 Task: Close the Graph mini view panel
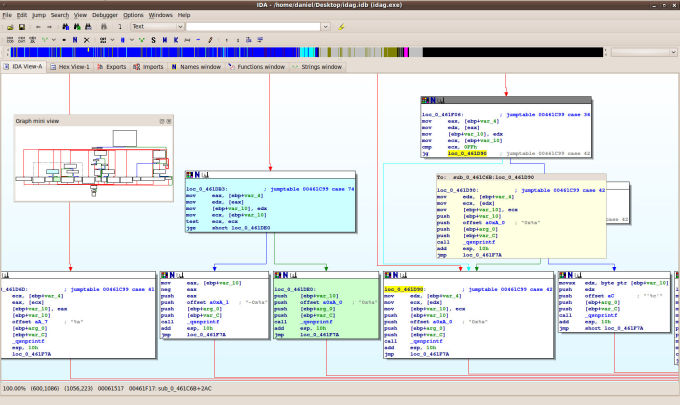point(171,120)
